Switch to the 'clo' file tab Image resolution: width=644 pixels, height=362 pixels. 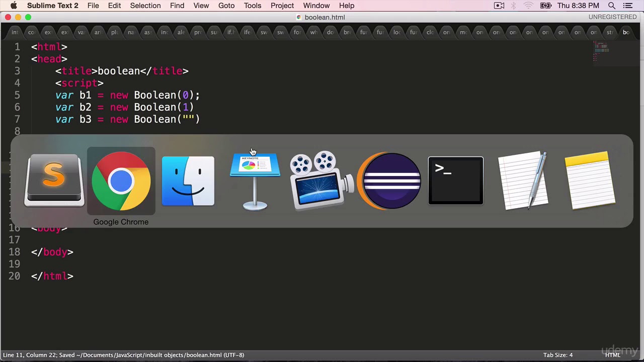pyautogui.click(x=430, y=32)
